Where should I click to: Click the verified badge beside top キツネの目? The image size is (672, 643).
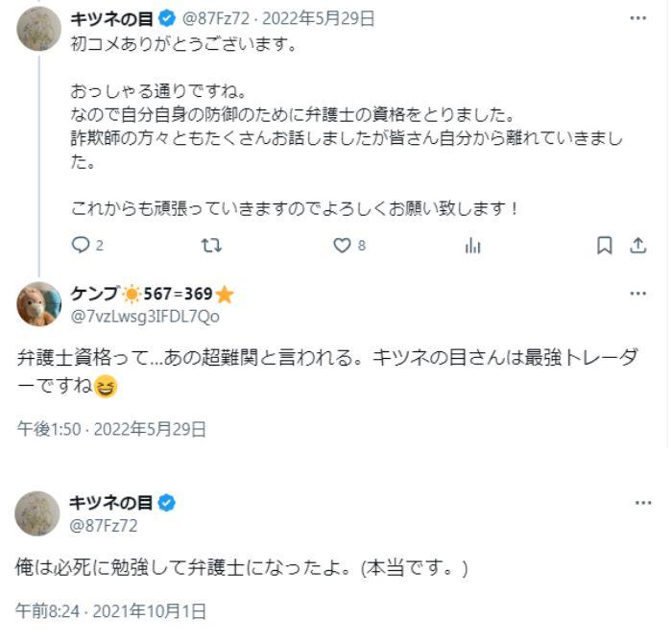point(166,18)
